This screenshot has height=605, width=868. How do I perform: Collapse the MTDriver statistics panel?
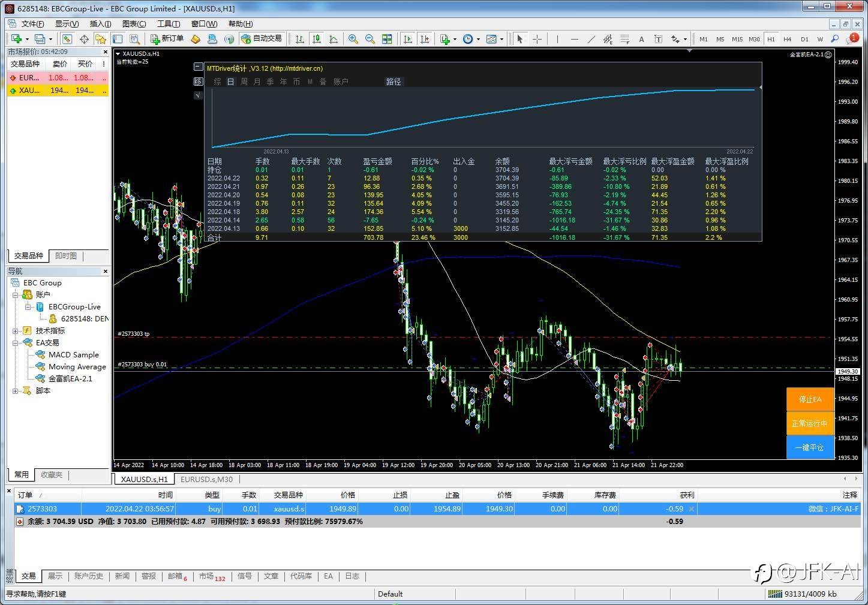(x=199, y=67)
